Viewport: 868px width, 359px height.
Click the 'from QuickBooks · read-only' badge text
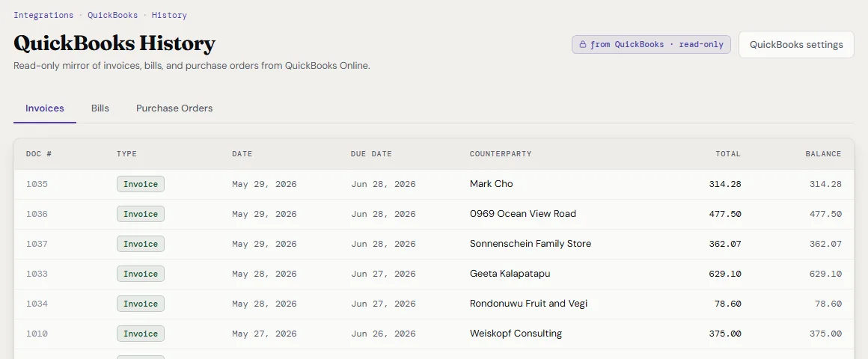click(656, 45)
